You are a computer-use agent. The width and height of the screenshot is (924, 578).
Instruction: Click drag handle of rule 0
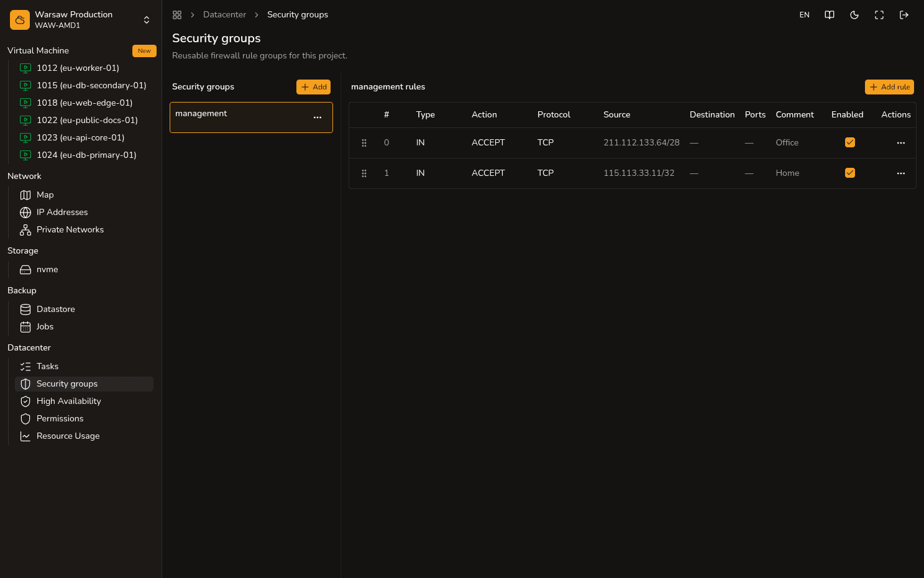[x=364, y=143]
